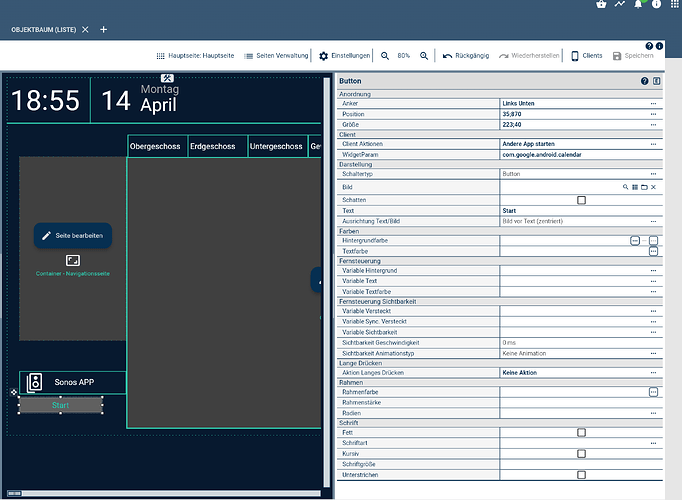Open Schaltertyp options ellipsis
682x500 pixels.
653,173
